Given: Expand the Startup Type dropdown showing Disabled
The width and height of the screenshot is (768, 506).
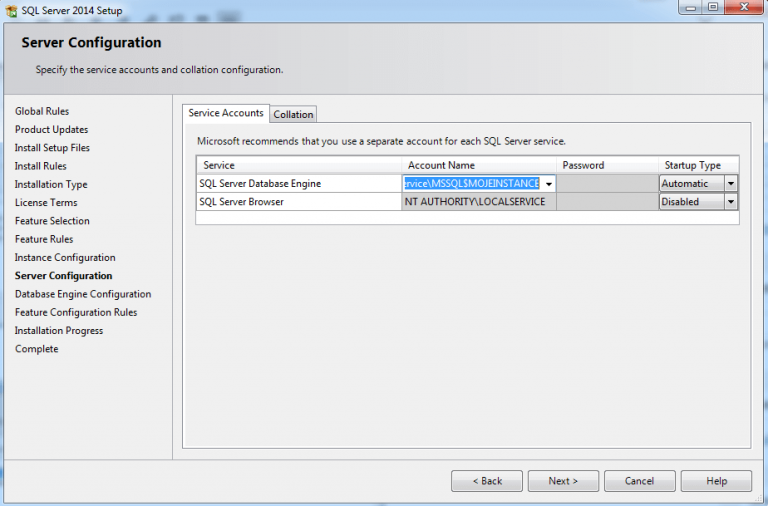Looking at the screenshot, I should [731, 202].
